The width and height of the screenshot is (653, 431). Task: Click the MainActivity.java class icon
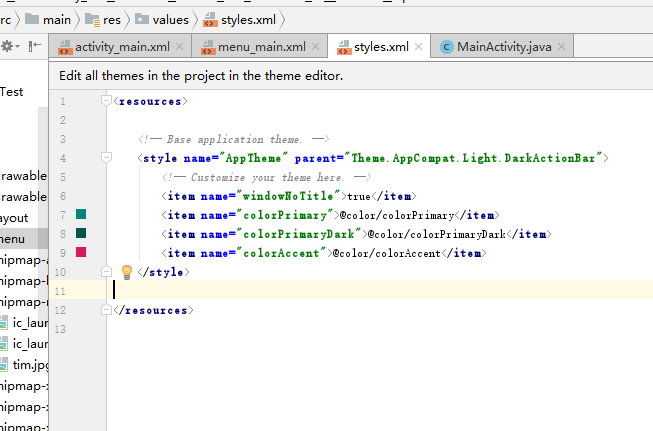[x=446, y=47]
